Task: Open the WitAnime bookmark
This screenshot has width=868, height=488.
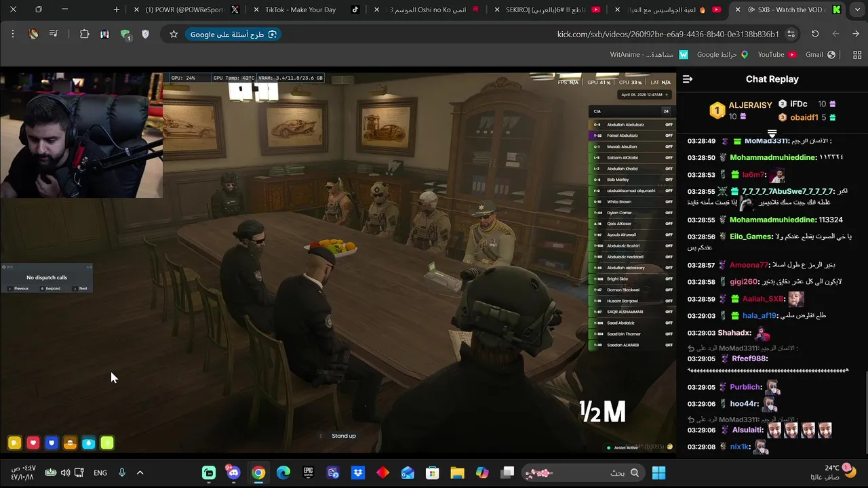Action: coord(649,55)
